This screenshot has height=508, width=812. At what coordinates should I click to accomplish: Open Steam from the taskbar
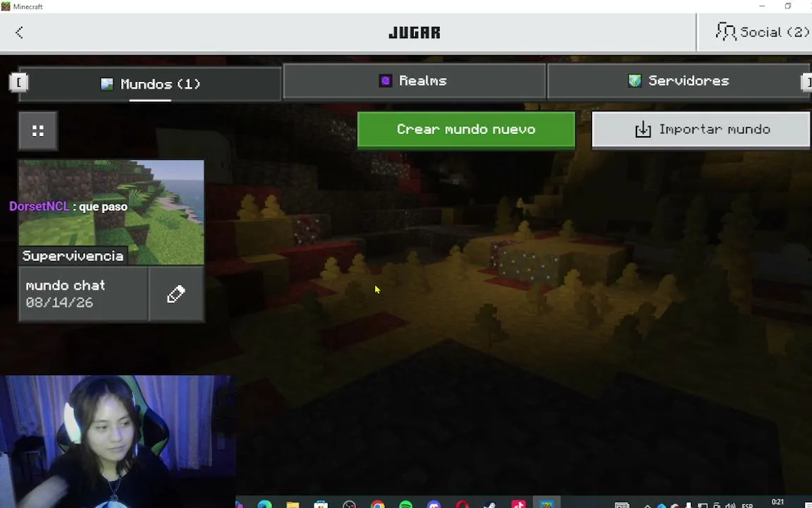pyautogui.click(x=490, y=504)
